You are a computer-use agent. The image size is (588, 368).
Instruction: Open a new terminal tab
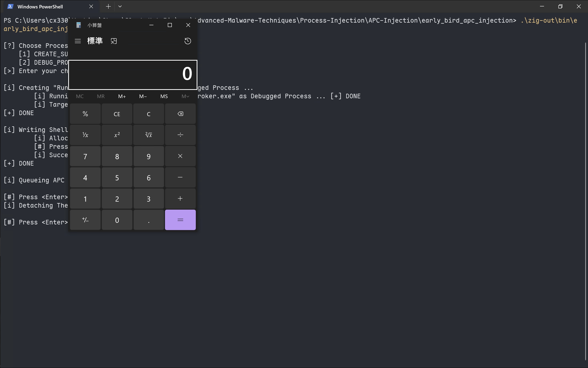108,7
